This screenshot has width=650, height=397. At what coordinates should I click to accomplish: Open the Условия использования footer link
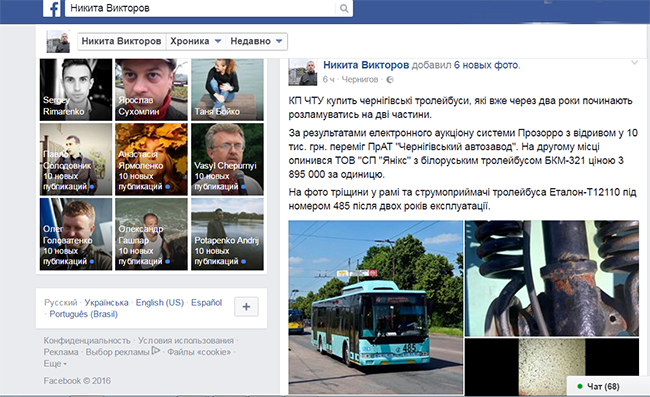(x=186, y=340)
